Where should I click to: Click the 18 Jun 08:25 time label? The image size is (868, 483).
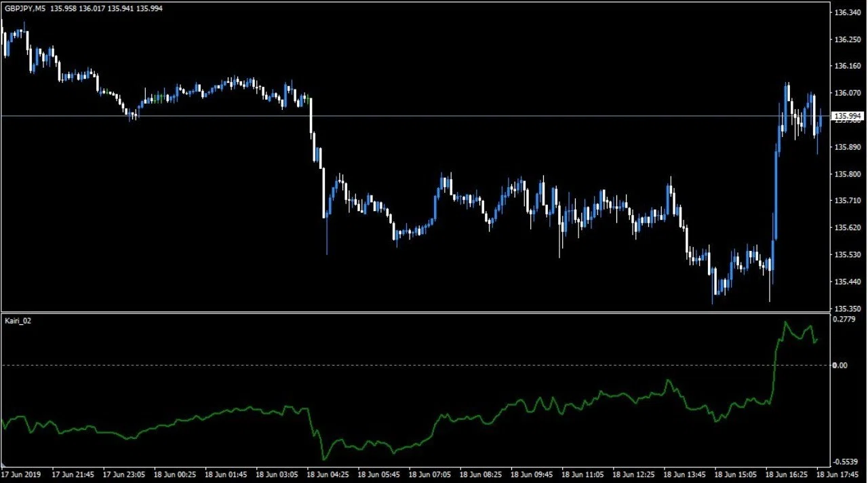pyautogui.click(x=481, y=474)
